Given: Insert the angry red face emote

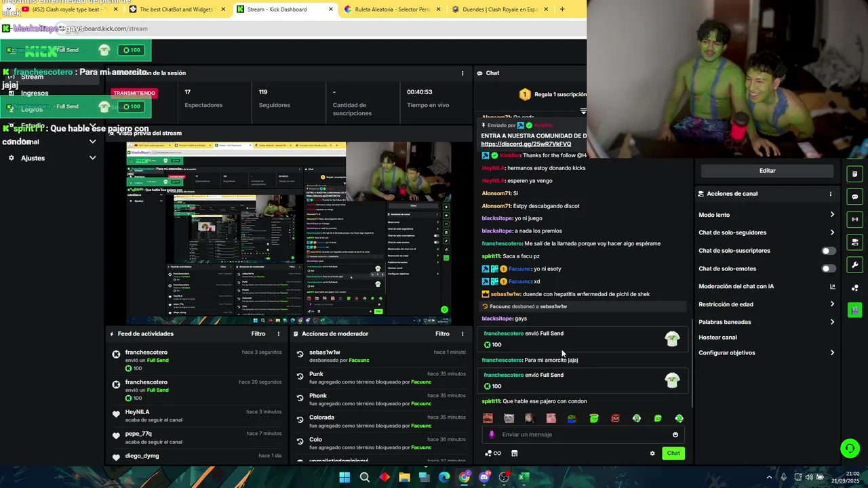Looking at the screenshot, I should point(615,418).
